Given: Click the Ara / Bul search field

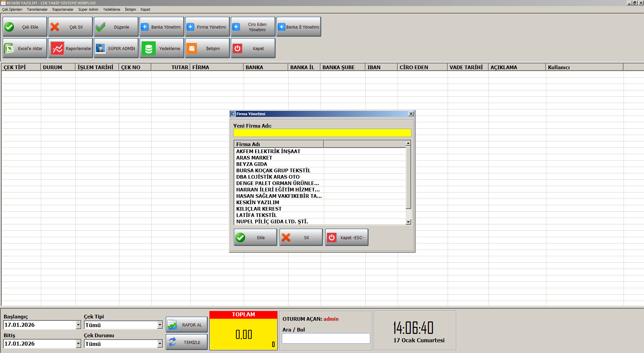Looking at the screenshot, I should (x=326, y=338).
